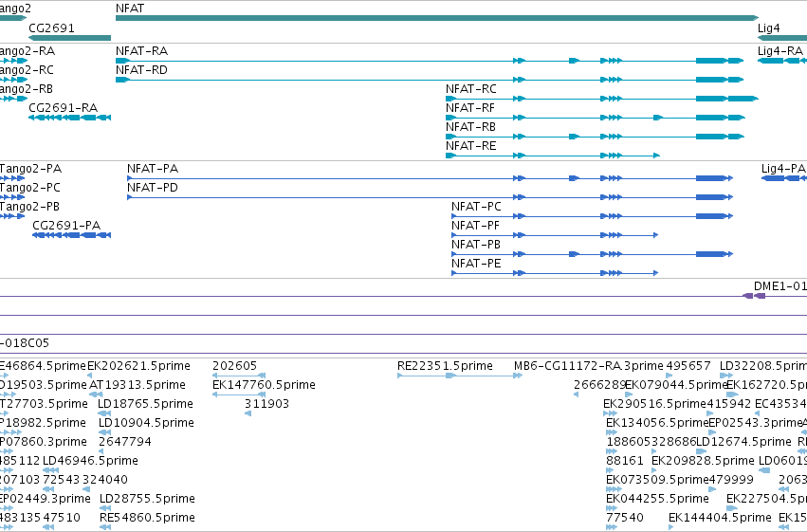The image size is (807, 532).
Task: Open the NFAT-PB protein label
Action: pyautogui.click(x=476, y=245)
